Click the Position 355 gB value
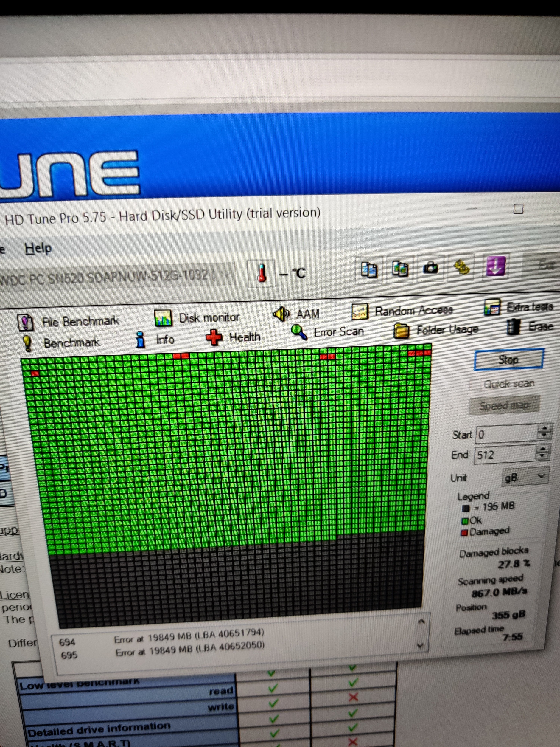560x747 pixels. tap(508, 615)
